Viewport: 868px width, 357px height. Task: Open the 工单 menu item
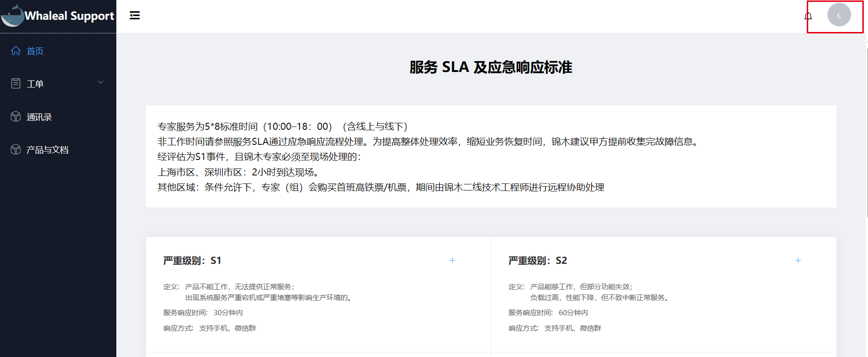click(x=58, y=84)
